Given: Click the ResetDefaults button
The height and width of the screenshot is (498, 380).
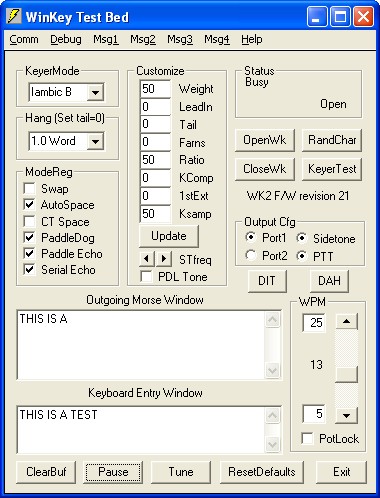Looking at the screenshot, I should tap(262, 472).
